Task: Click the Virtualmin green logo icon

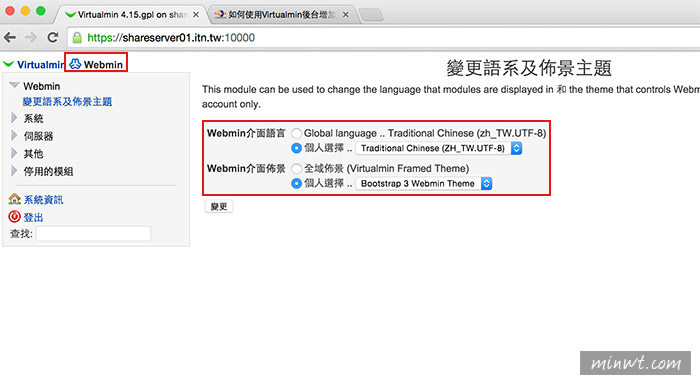Action: (8, 64)
